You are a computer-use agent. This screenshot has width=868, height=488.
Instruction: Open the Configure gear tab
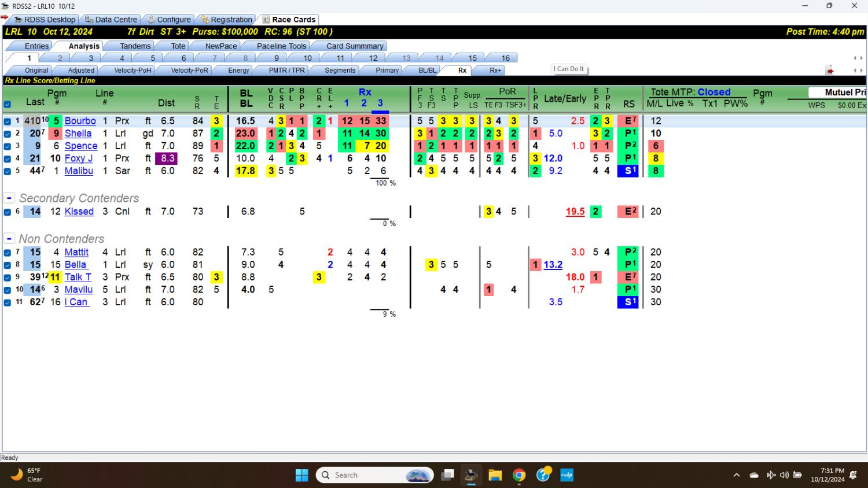169,19
